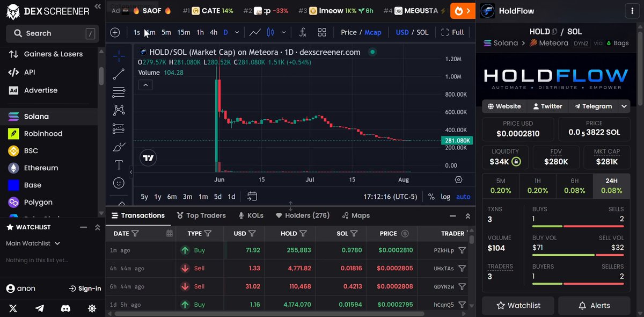Screen dimensions: 644x317
Task: Open the HoldFlow Website link
Action: coord(504,106)
